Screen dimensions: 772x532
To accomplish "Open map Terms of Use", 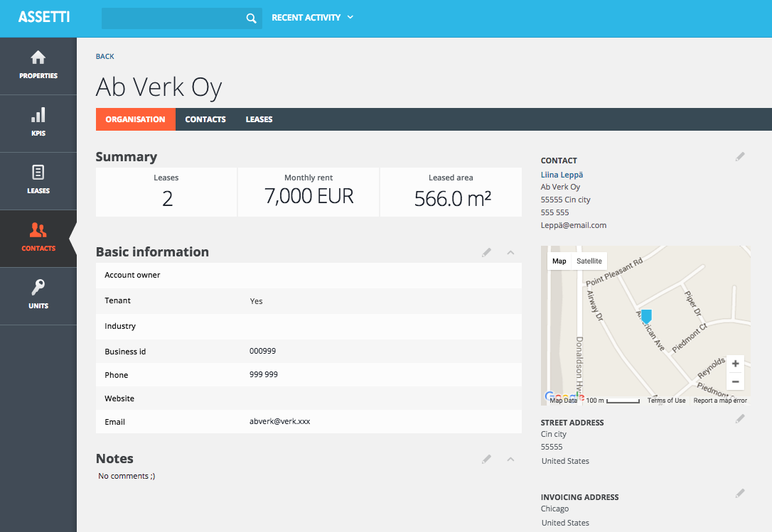I will [x=666, y=401].
